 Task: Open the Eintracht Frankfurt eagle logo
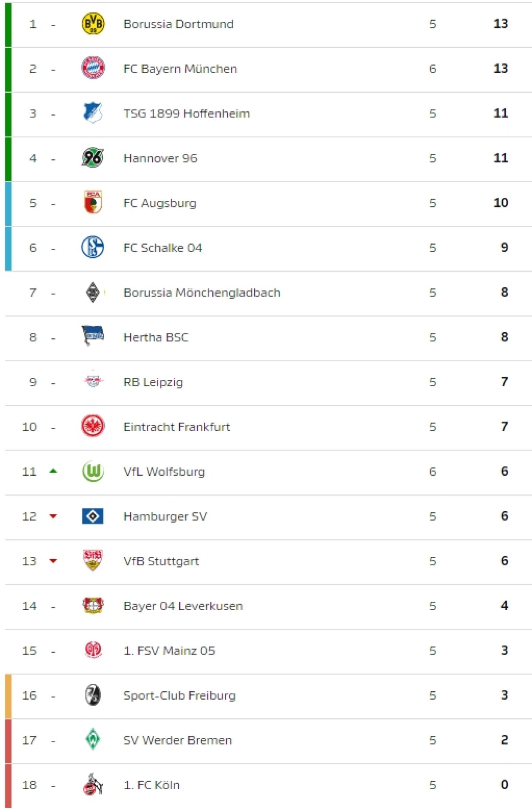[93, 427]
